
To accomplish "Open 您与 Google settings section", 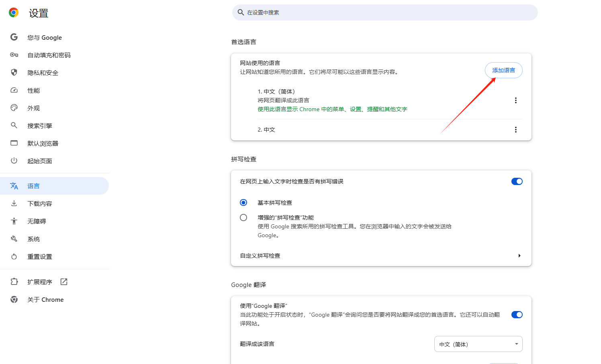I will pos(54,37).
